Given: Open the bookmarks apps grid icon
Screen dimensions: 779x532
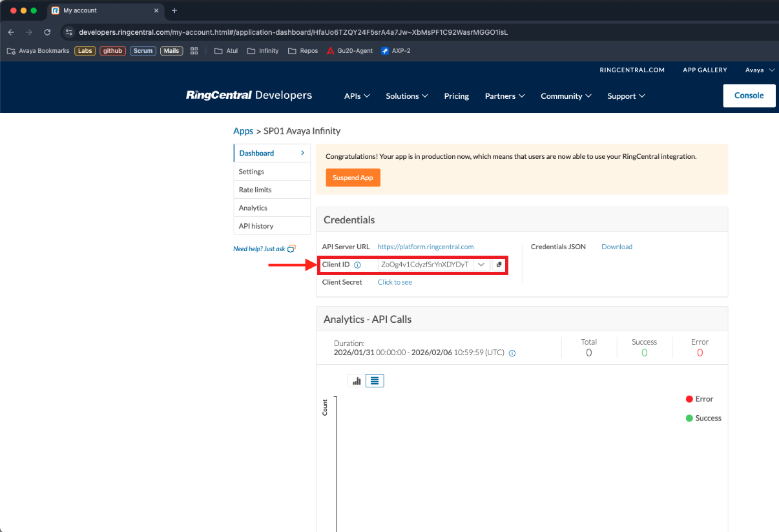Looking at the screenshot, I should coord(194,51).
